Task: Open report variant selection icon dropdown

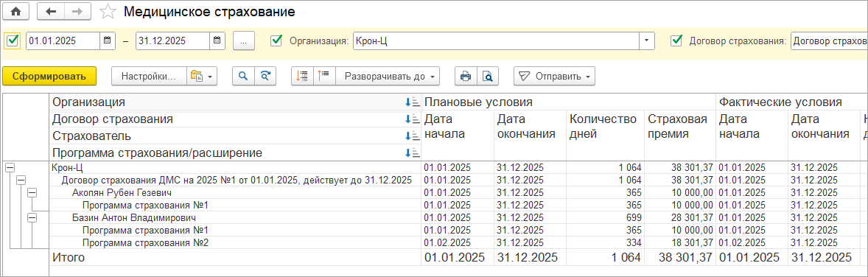Action: pos(202,77)
